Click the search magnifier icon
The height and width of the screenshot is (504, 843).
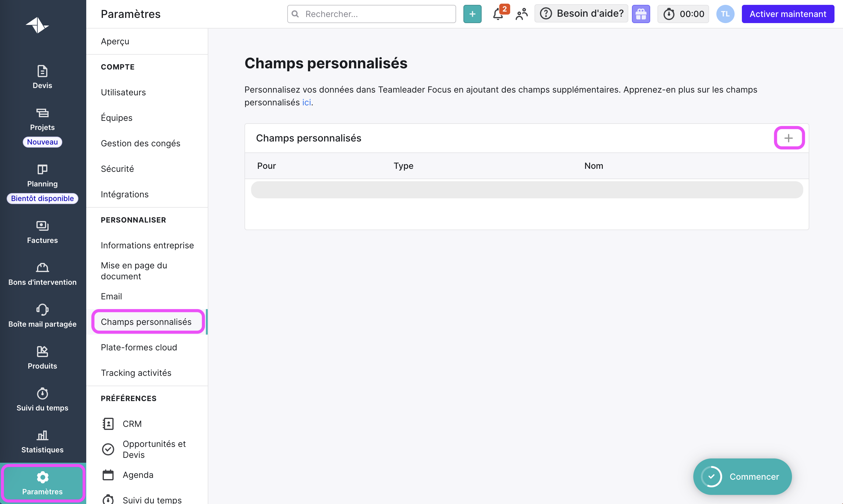(x=295, y=14)
